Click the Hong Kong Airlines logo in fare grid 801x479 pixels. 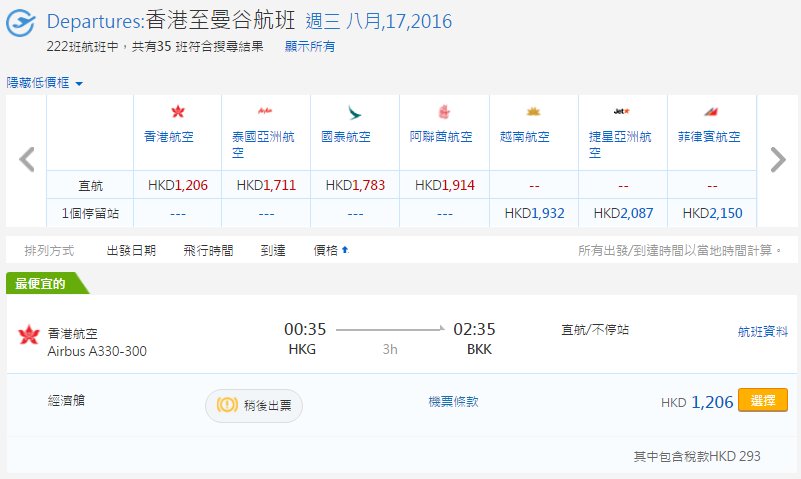(178, 111)
